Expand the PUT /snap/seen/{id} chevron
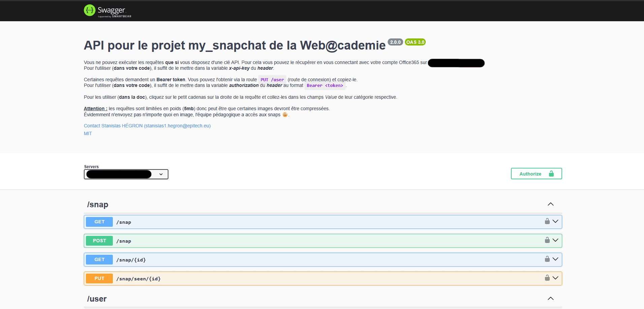The width and height of the screenshot is (644, 309). point(555,278)
